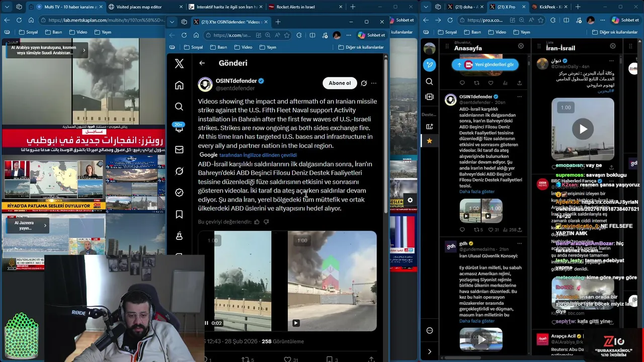This screenshot has height=362, width=644.
Task: Pause the left video at 0:02
Action: pyautogui.click(x=206, y=323)
